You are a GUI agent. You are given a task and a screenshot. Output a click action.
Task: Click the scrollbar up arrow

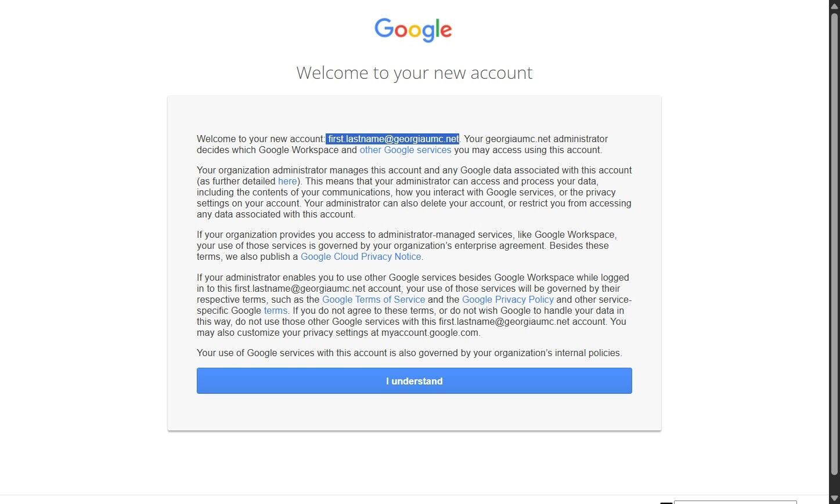click(834, 5)
